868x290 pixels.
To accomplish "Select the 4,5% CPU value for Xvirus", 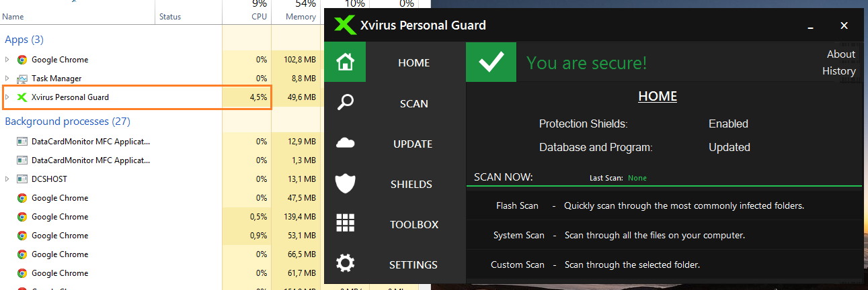I will pos(258,97).
